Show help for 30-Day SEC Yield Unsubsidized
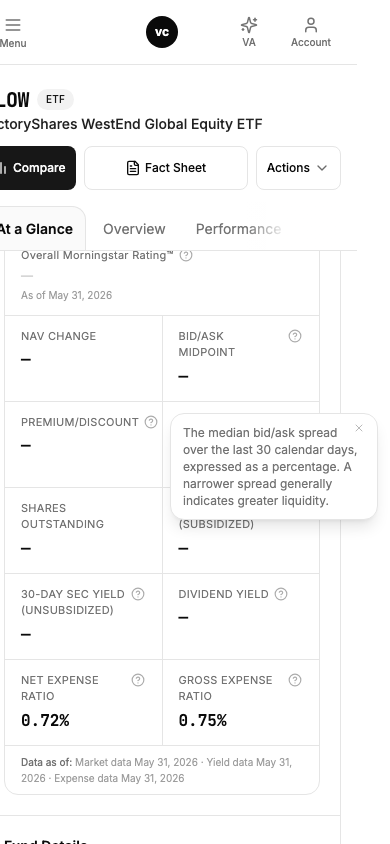 click(x=138, y=594)
